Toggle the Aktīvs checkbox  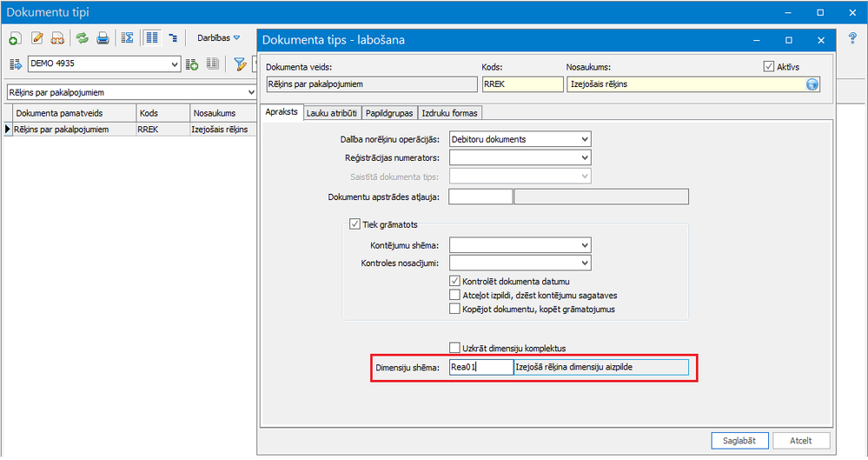[x=768, y=66]
